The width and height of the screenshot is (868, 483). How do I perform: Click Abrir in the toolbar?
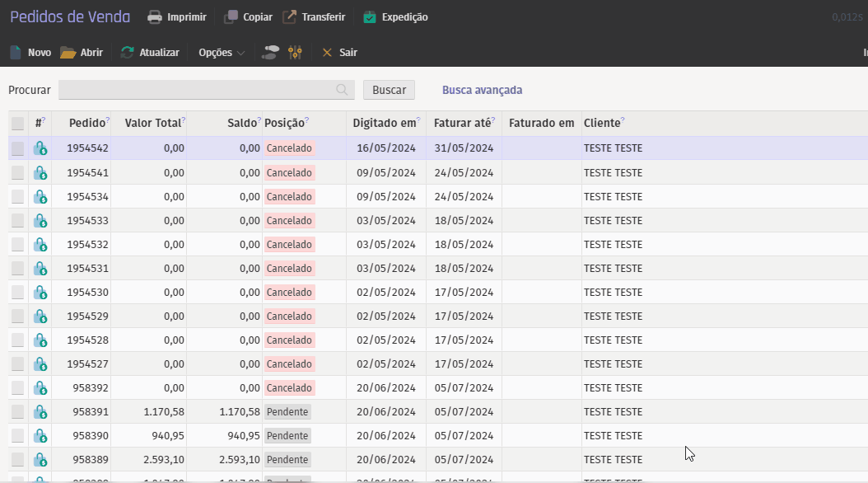pos(82,52)
